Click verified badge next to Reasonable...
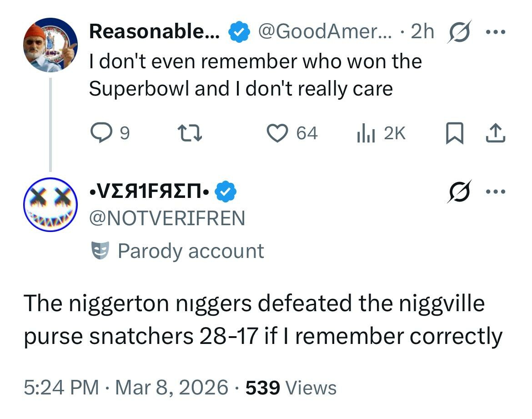 coord(239,33)
